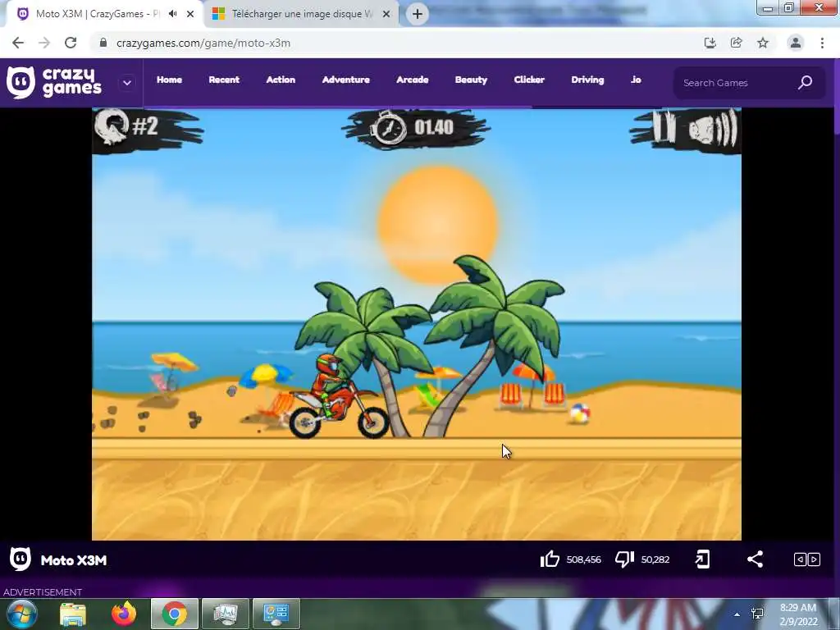Bookmark this page with star icon

click(763, 43)
